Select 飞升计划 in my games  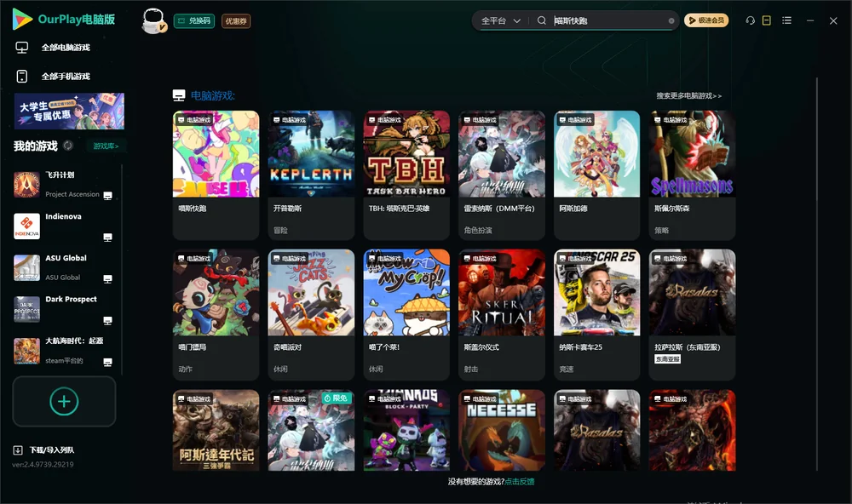point(64,185)
